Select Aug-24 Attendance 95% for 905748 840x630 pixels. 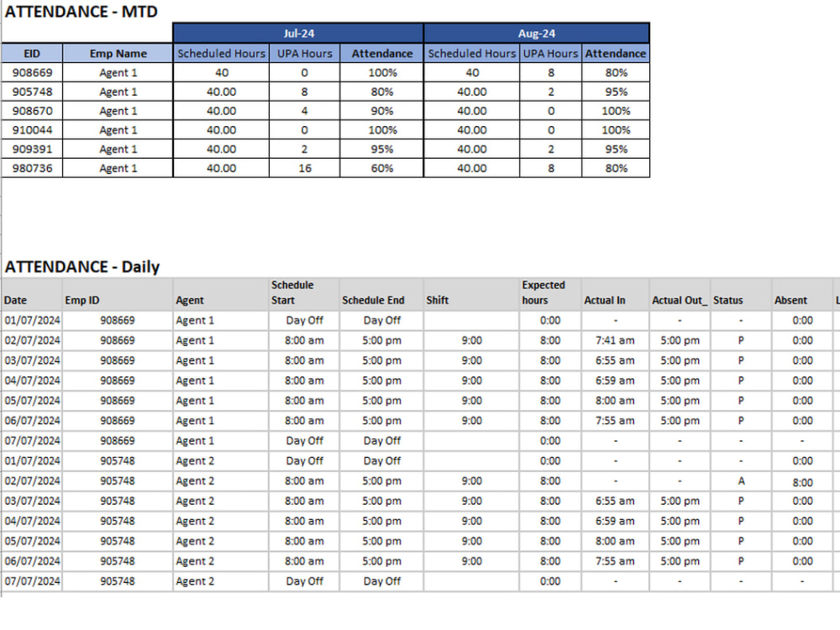616,92
